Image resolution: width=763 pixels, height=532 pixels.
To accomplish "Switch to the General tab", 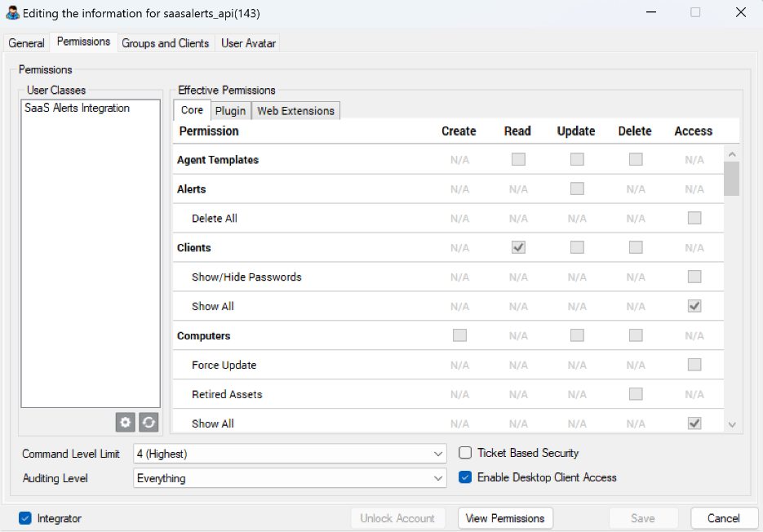I will 26,43.
